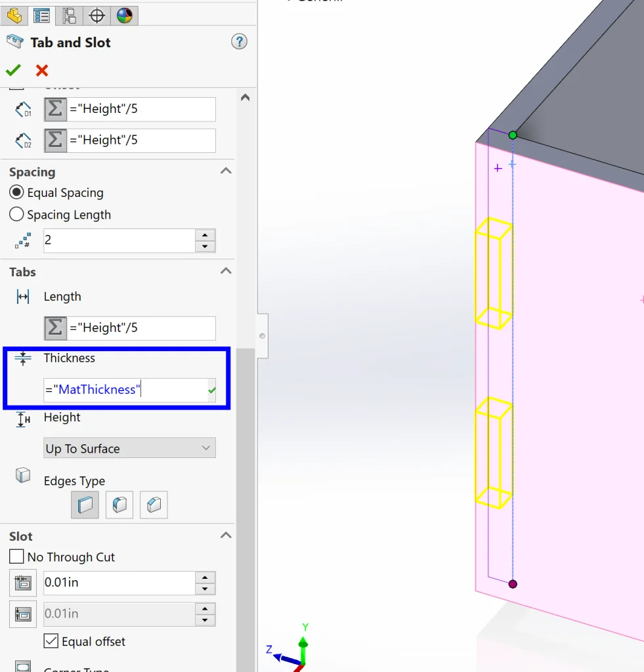Uncheck Equal offset checkbox
This screenshot has width=644, height=672.
[x=51, y=641]
